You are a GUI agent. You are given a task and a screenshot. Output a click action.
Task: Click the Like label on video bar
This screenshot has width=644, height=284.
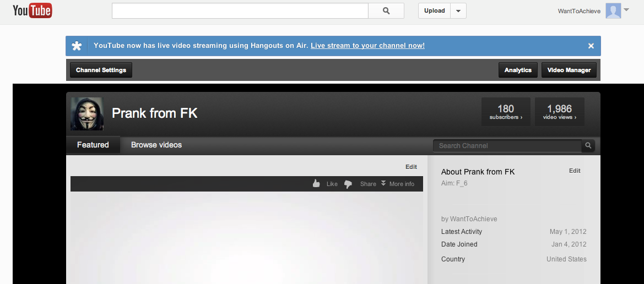pyautogui.click(x=332, y=184)
